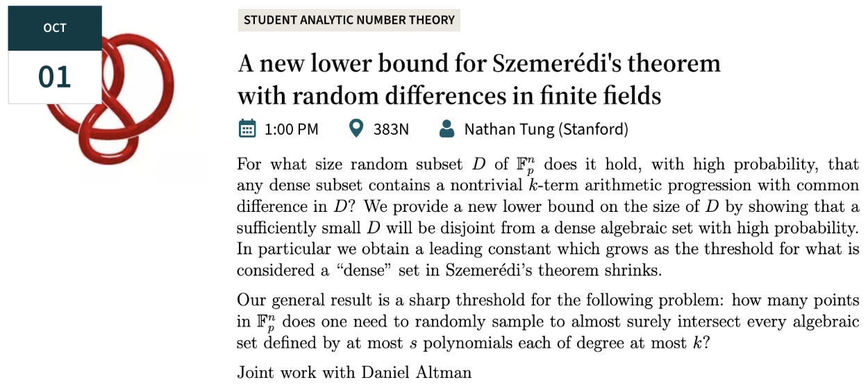
Task: Click the italic s before "polynomials"
Action: [x=407, y=342]
